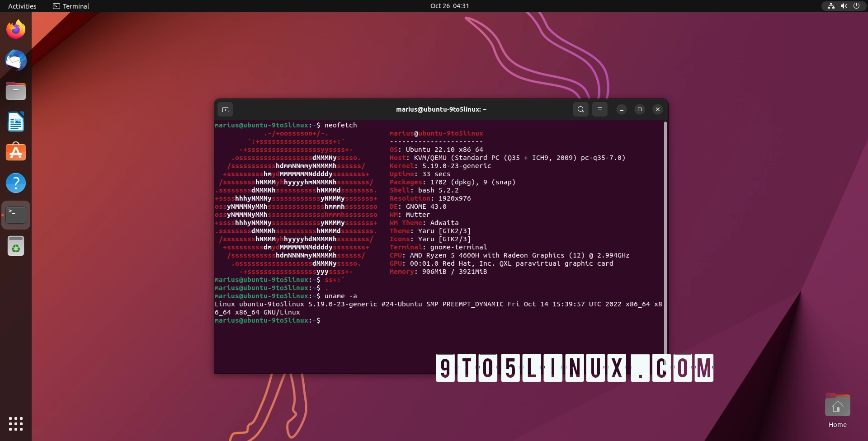868x441 pixels.
Task: Open search in the Terminal title bar
Action: pos(581,109)
